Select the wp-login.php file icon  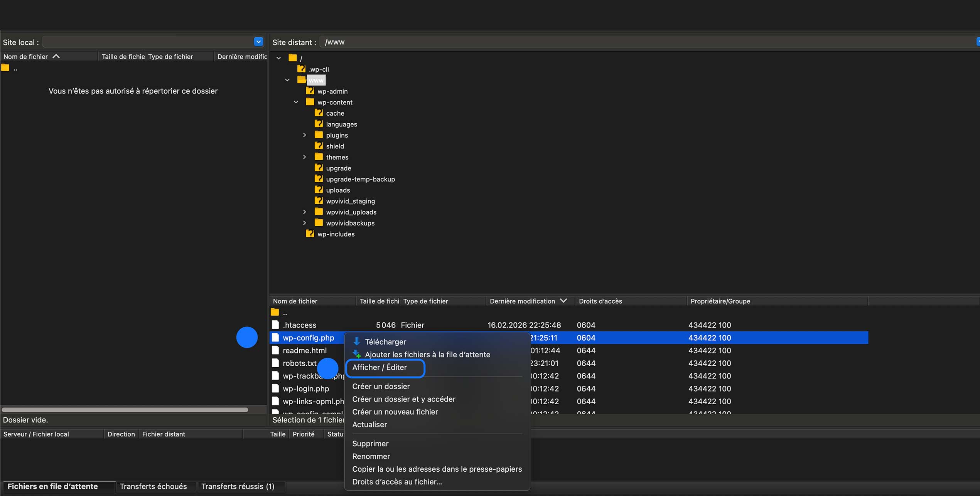[x=275, y=388]
